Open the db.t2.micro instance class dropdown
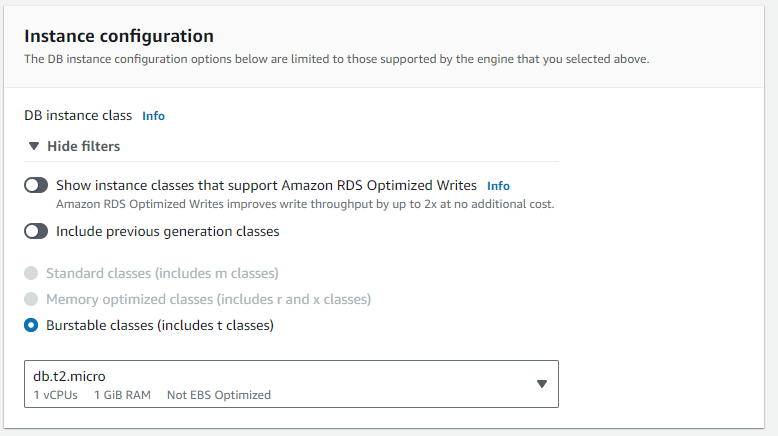The height and width of the screenshot is (436, 778). coord(290,385)
